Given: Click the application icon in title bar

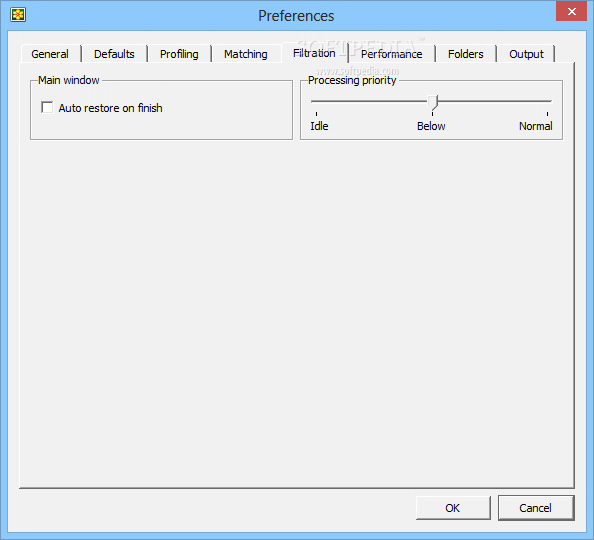Looking at the screenshot, I should pyautogui.click(x=18, y=15).
